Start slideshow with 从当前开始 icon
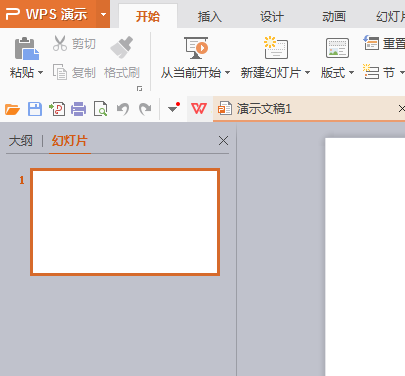 click(196, 48)
